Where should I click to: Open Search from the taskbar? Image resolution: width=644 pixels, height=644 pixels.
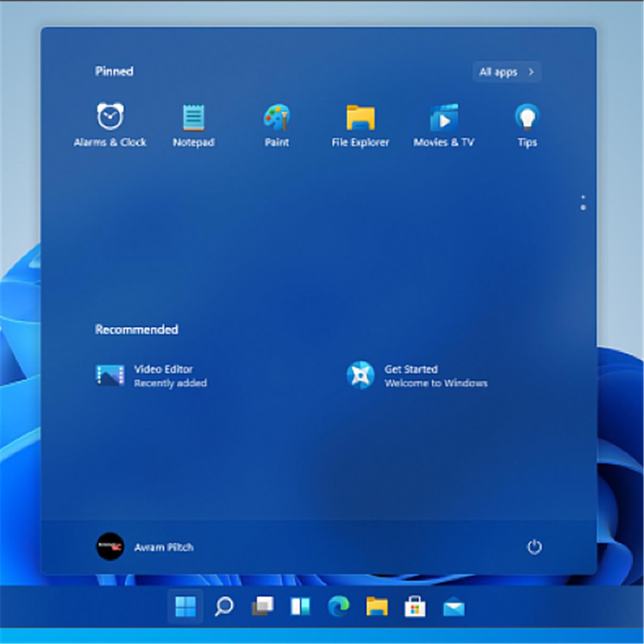point(224,606)
